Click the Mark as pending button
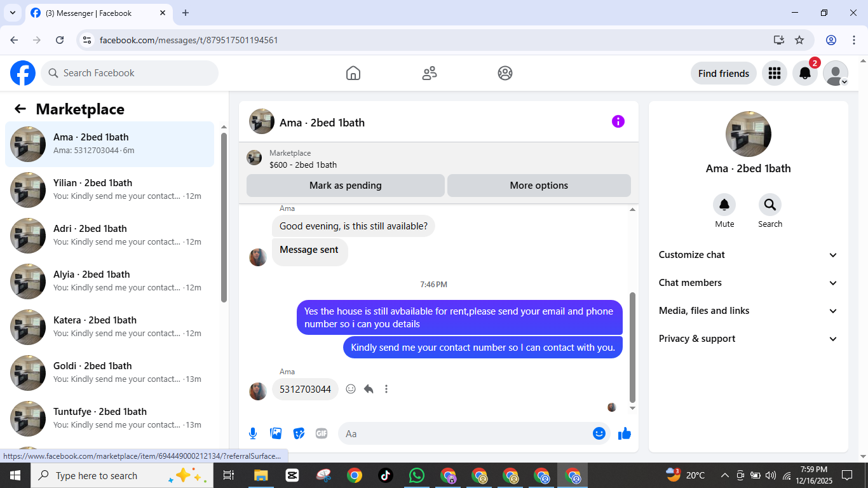 [x=346, y=186]
